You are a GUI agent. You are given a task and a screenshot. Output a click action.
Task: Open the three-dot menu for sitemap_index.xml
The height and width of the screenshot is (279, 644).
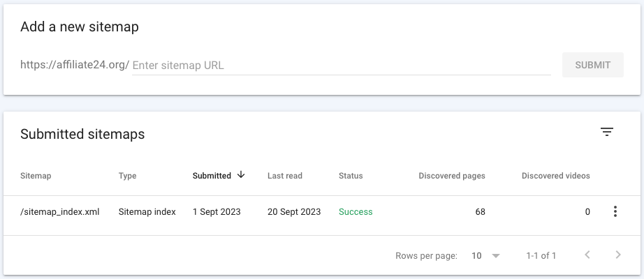(615, 212)
